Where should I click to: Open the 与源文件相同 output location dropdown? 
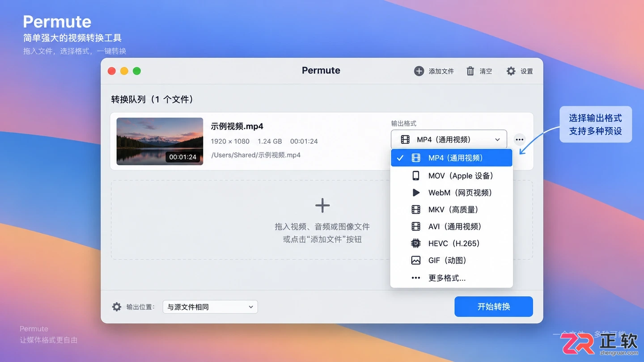210,307
